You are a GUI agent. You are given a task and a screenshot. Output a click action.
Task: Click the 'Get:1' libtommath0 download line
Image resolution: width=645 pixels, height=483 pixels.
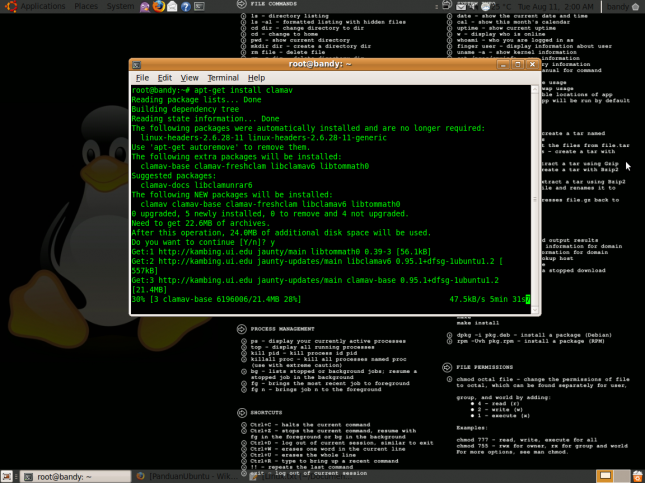pyautogui.click(x=281, y=251)
